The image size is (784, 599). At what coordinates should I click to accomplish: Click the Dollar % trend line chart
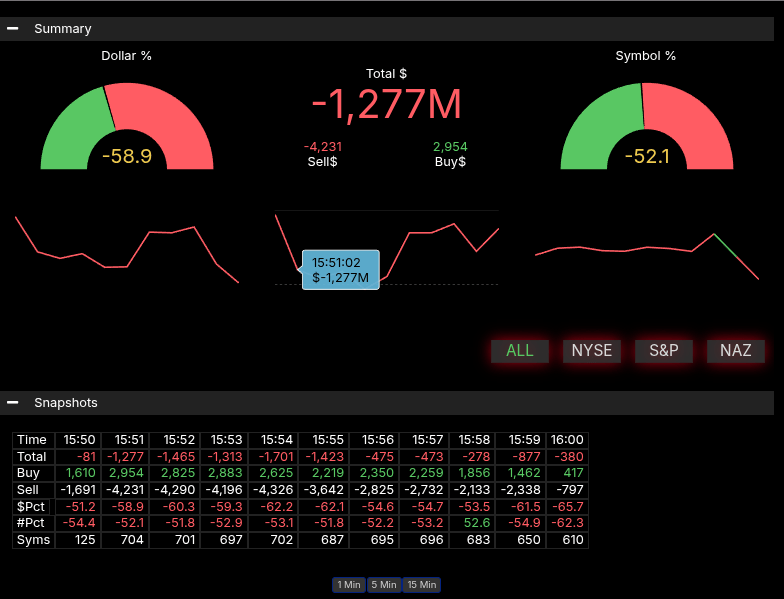127,250
